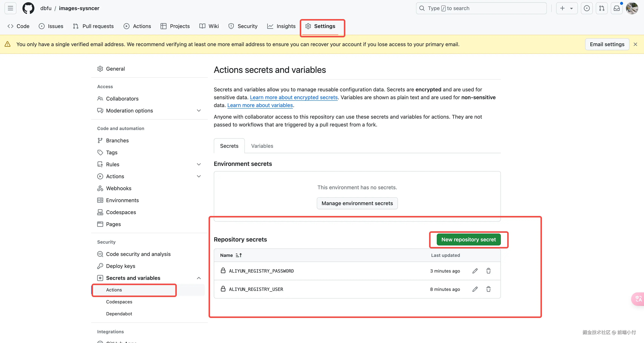Edit the ALIYUN_REGISTRY_PASSWORD secret with the pencil icon
Image resolution: width=644 pixels, height=343 pixels.
pos(475,271)
